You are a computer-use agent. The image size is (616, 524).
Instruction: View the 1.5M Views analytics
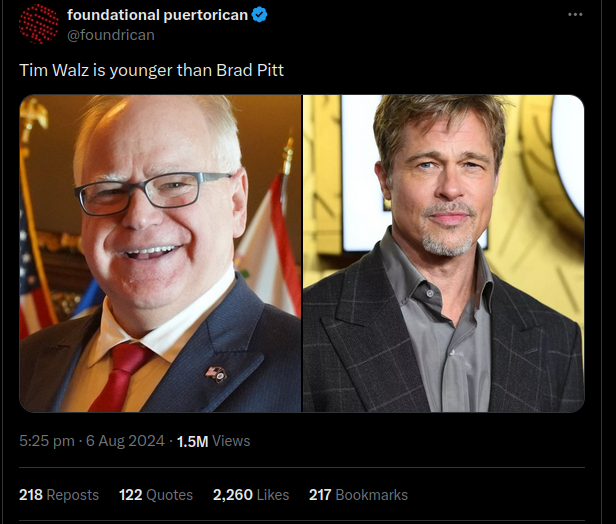point(213,441)
